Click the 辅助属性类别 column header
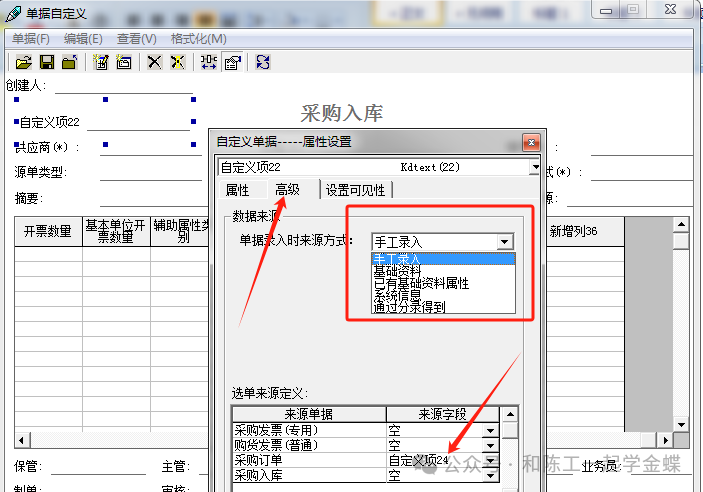 (x=180, y=231)
